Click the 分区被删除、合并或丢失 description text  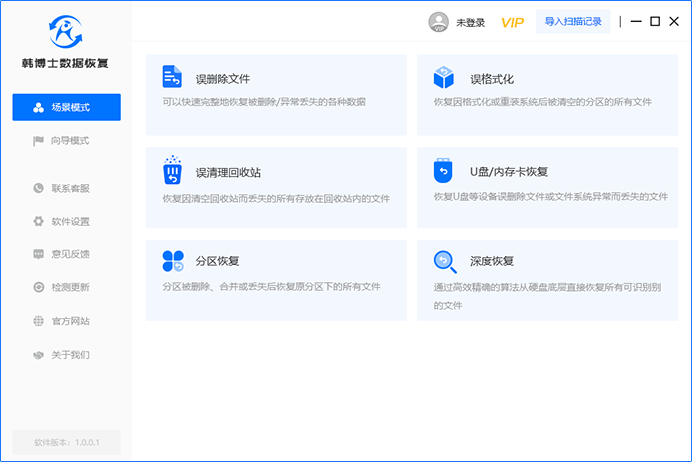271,287
